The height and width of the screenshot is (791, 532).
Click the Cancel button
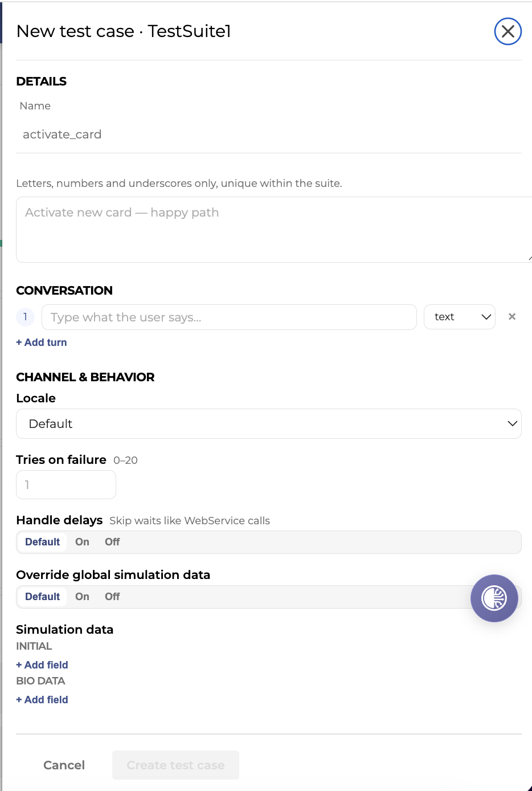pos(64,765)
